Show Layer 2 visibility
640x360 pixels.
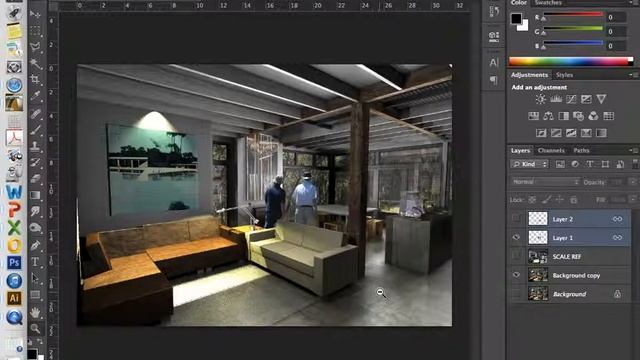point(516,219)
